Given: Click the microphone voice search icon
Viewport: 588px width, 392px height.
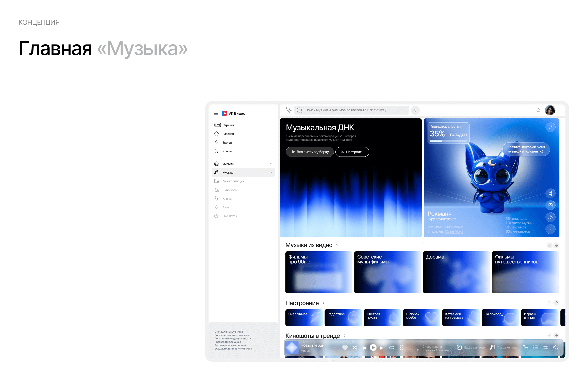Looking at the screenshot, I should click(x=415, y=110).
